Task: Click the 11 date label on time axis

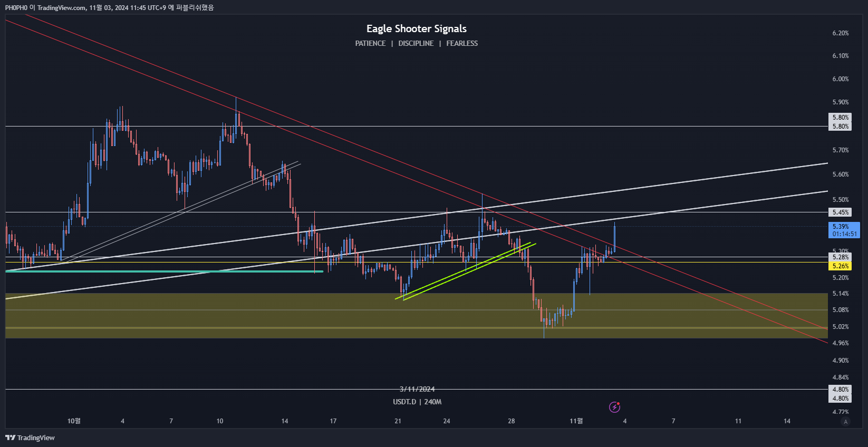Action: coord(738,421)
